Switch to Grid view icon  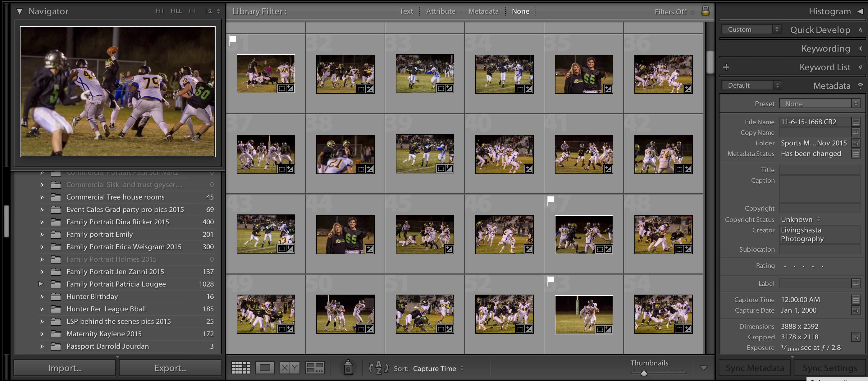[240, 368]
